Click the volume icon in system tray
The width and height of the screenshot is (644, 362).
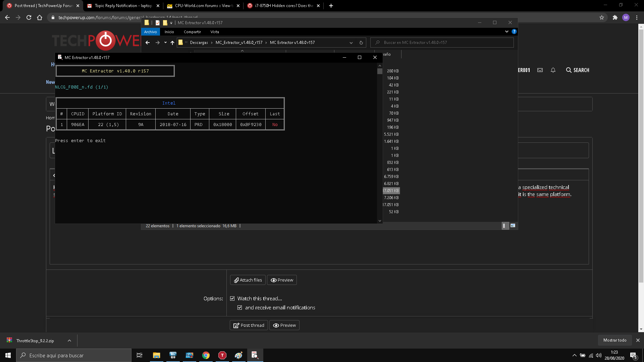(599, 355)
